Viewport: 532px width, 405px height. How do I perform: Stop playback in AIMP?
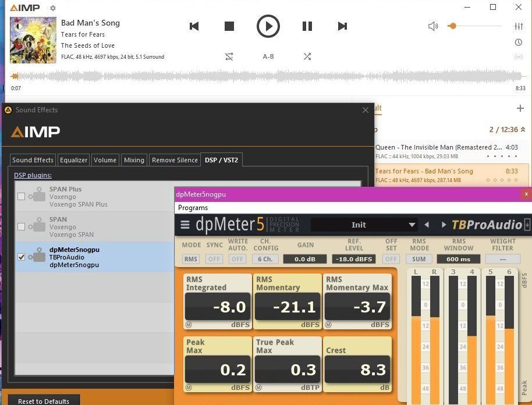point(229,26)
